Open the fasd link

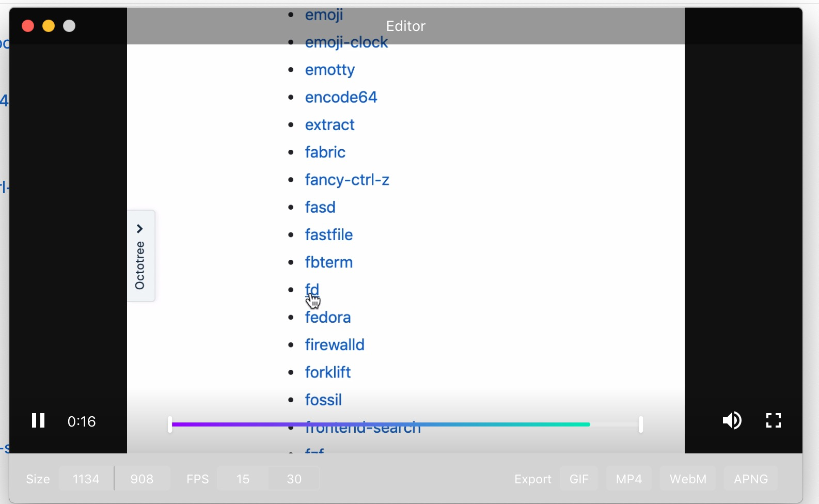tap(320, 207)
